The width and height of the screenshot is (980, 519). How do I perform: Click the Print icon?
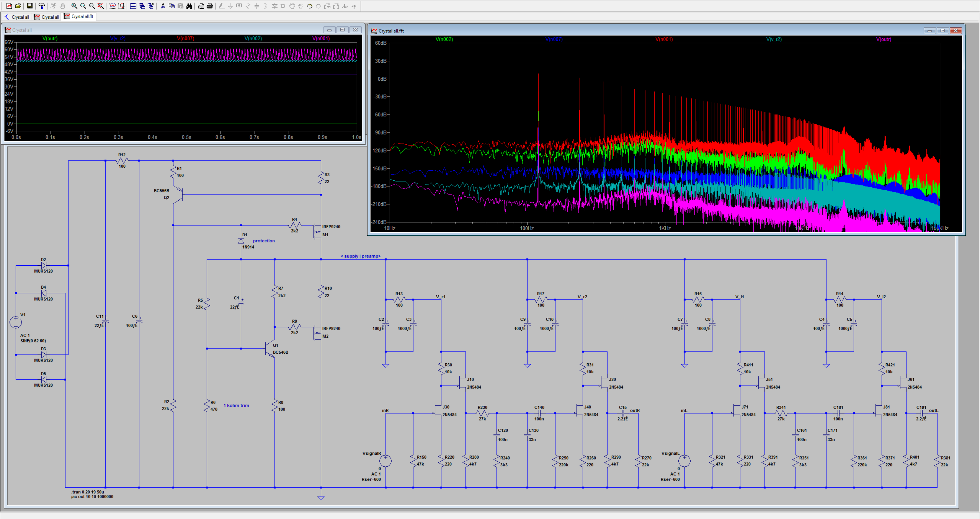[210, 6]
